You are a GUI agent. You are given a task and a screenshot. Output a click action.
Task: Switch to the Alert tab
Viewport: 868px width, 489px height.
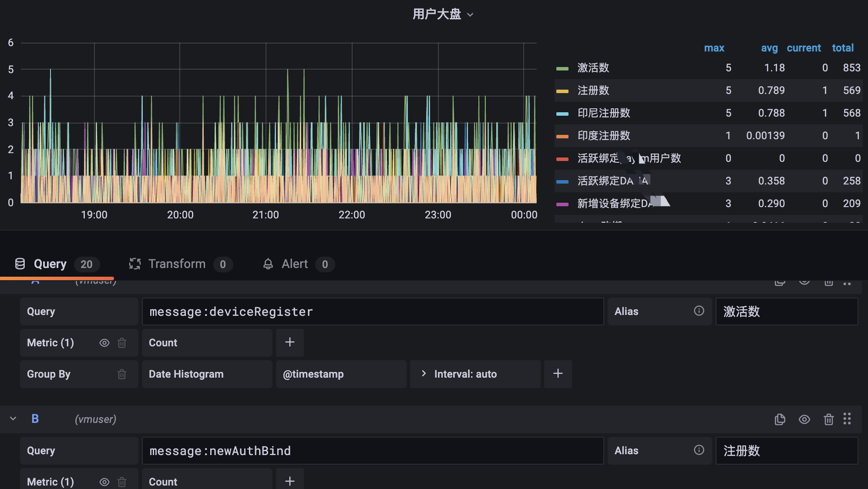tap(299, 264)
